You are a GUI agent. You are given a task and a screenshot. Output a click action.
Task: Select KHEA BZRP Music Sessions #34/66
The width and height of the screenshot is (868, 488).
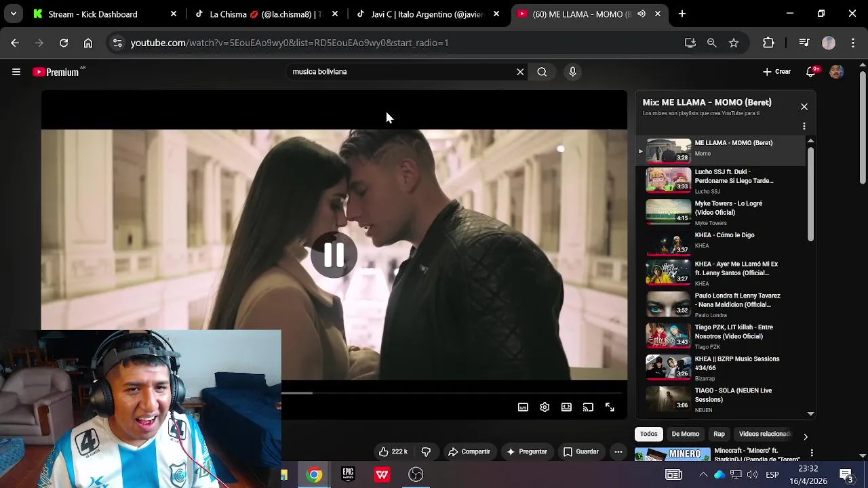click(721, 368)
